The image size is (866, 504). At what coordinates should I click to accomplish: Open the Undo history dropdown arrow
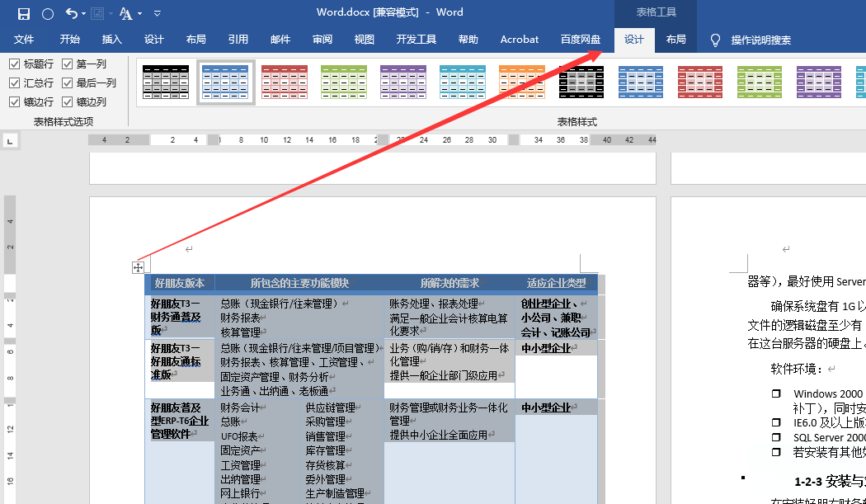point(84,14)
